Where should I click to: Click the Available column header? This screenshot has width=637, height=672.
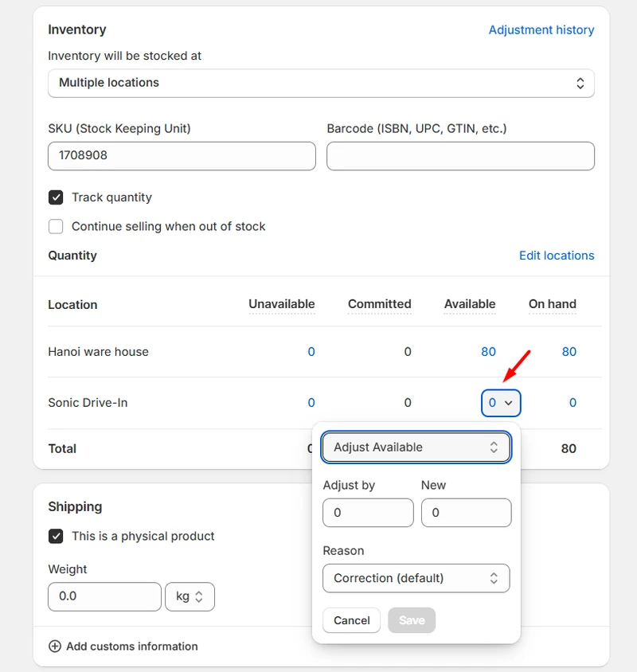pos(470,304)
